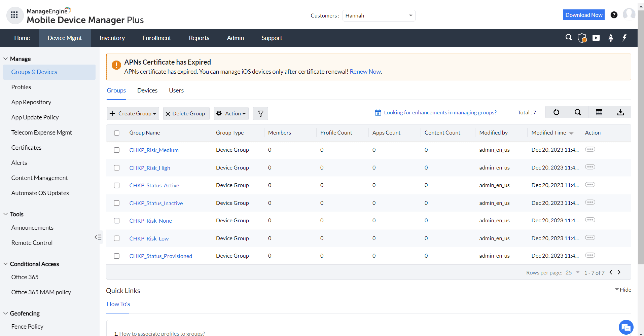Click the Renew Now link

point(365,71)
